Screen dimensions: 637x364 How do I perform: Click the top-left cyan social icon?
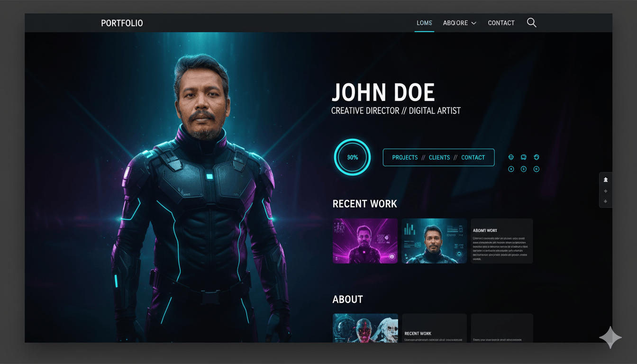point(511,157)
